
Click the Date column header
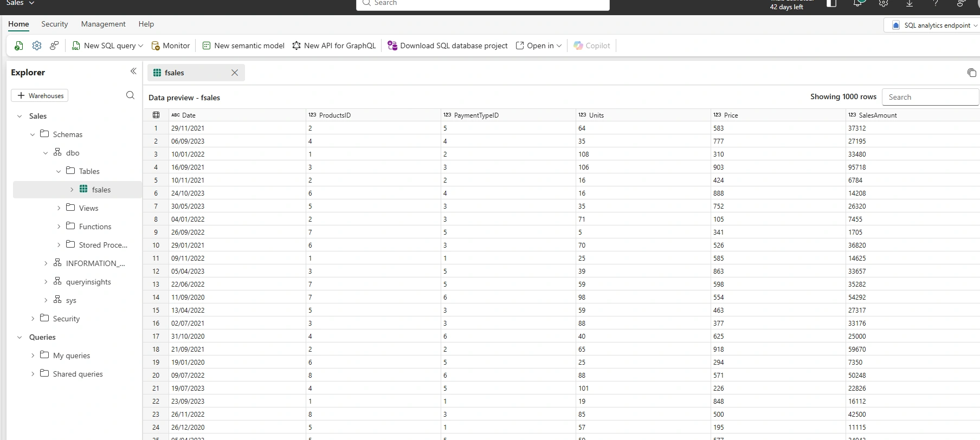[237, 115]
